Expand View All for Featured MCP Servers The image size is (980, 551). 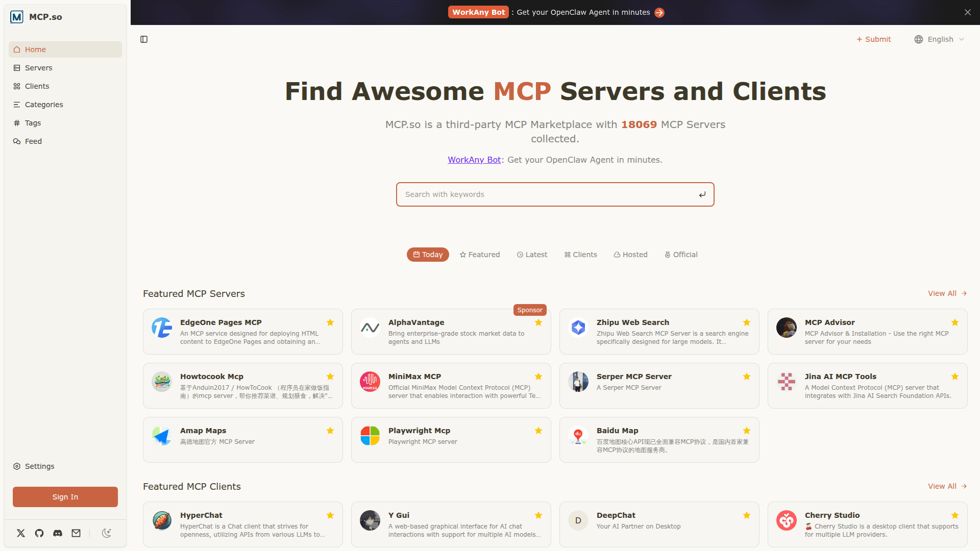(x=947, y=293)
